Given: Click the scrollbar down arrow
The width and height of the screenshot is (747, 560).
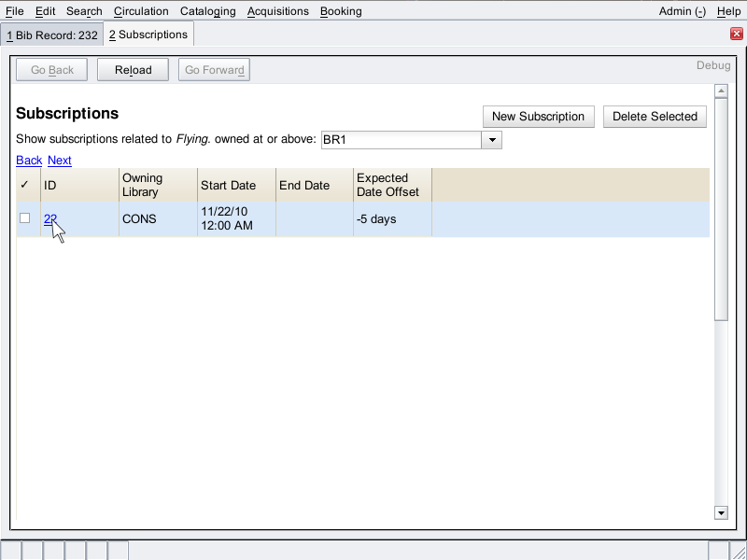Looking at the screenshot, I should [720, 512].
